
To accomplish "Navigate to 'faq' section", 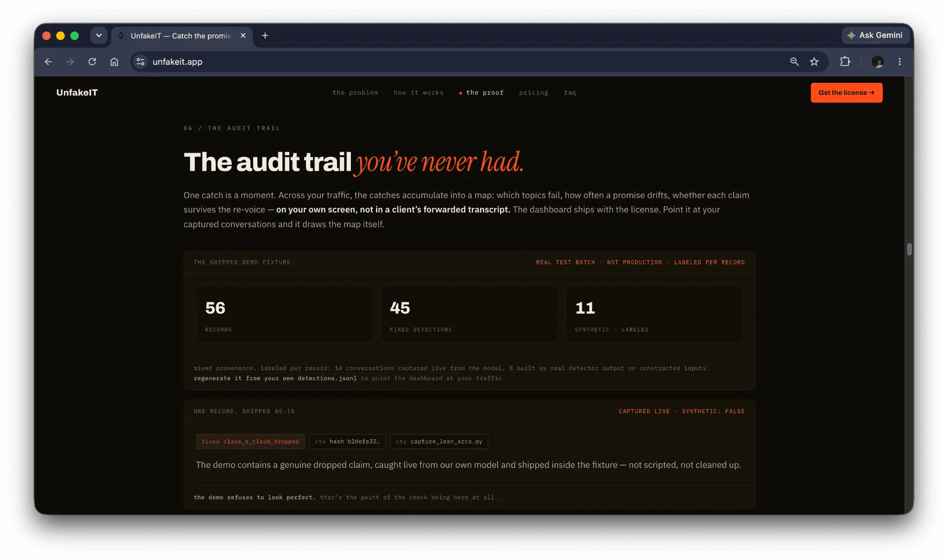I will tap(570, 93).
